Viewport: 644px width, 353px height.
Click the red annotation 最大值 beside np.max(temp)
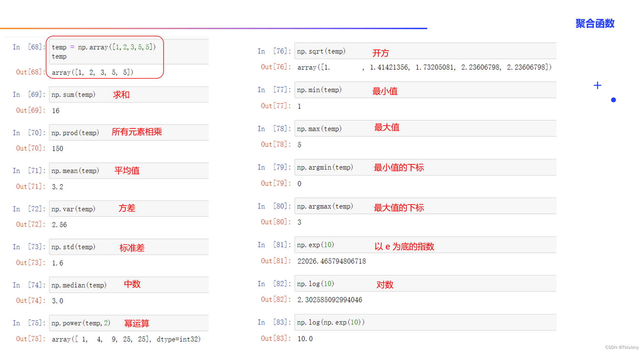387,127
